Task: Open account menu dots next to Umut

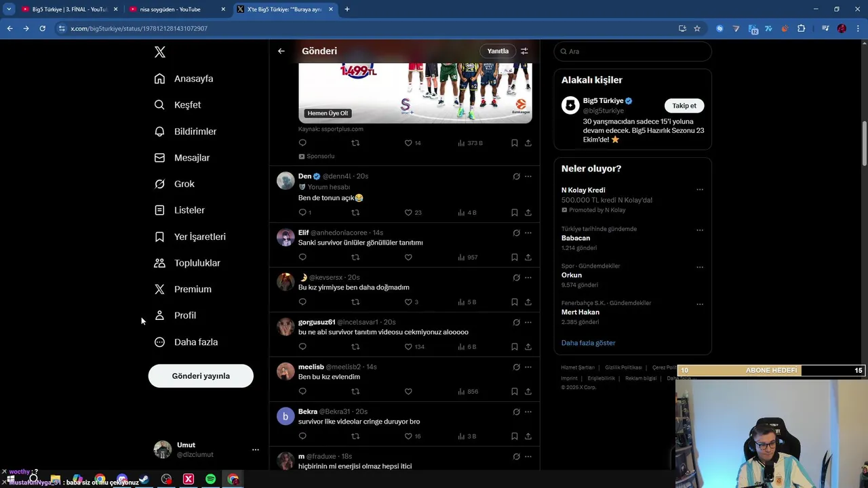Action: point(255,450)
